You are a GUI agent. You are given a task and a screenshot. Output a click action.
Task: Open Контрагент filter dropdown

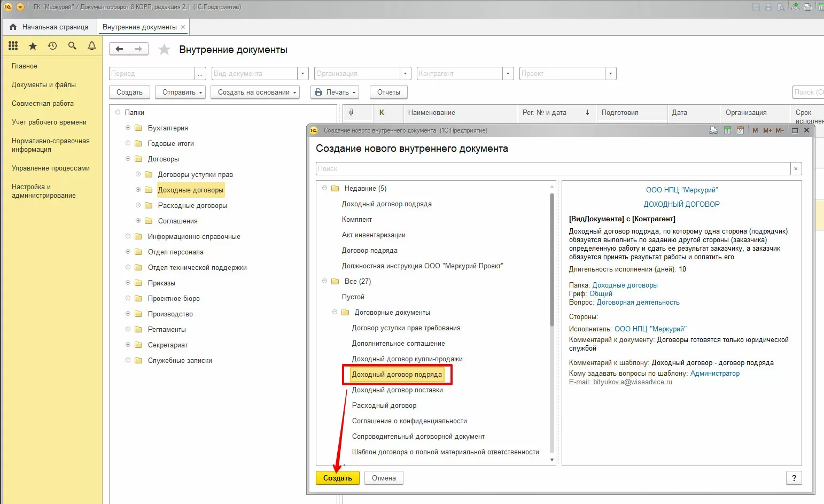(508, 74)
